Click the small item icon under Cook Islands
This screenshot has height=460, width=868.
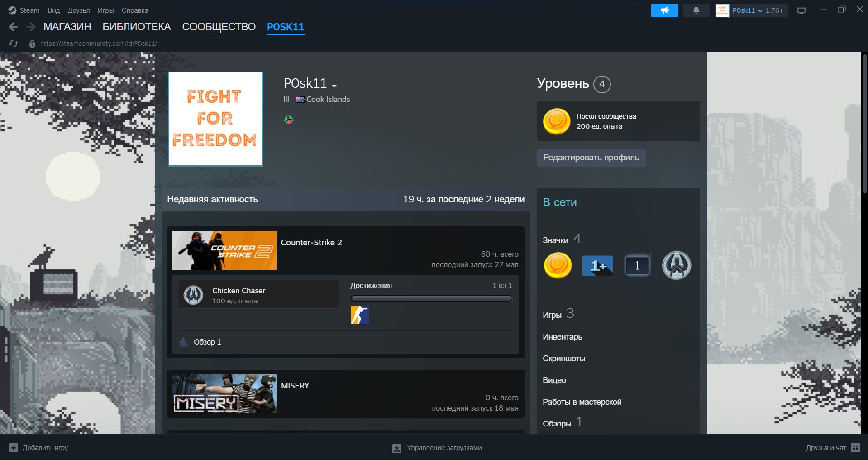pyautogui.click(x=289, y=120)
